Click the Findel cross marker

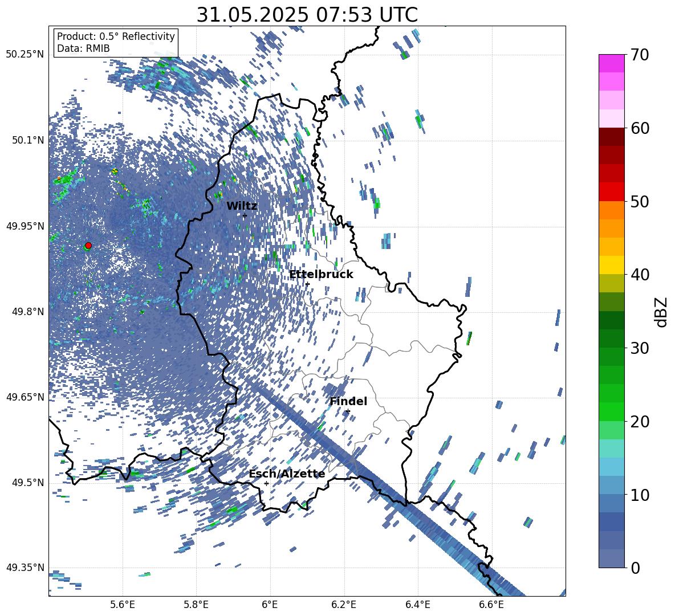pos(348,411)
